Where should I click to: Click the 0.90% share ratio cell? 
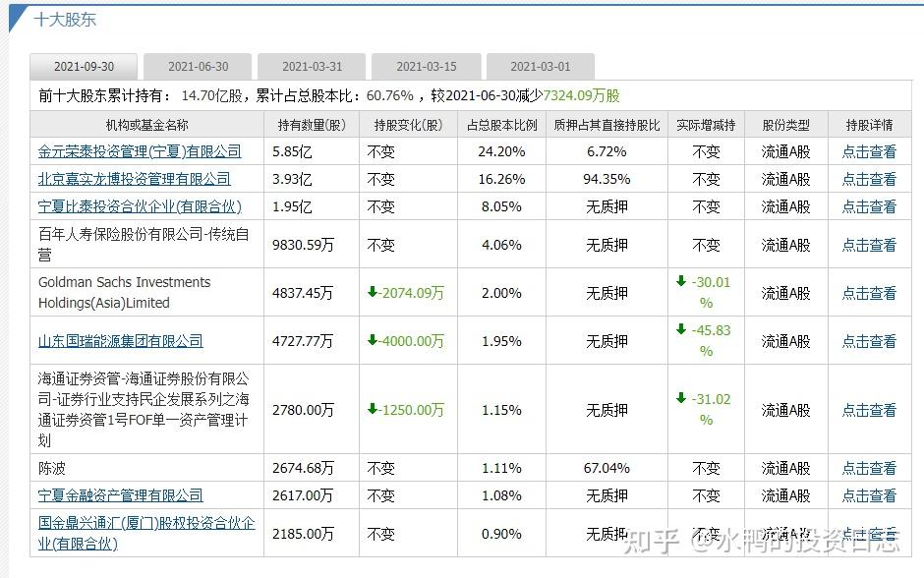(501, 534)
